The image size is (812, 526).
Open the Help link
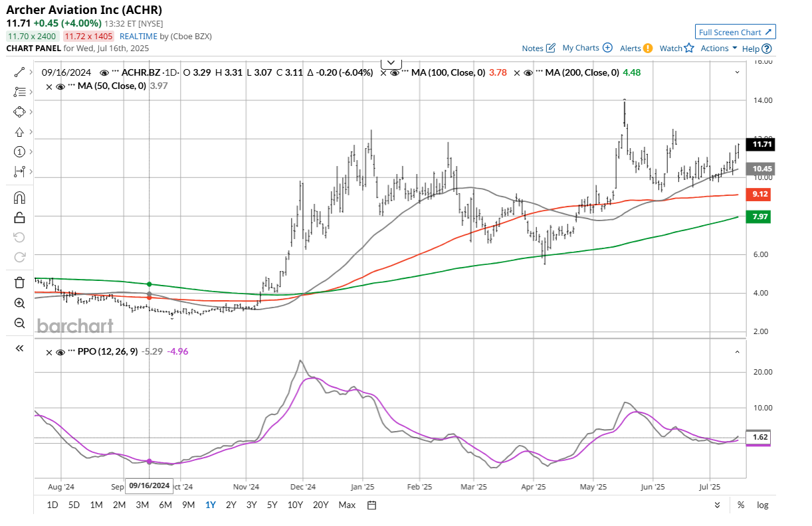pos(757,48)
